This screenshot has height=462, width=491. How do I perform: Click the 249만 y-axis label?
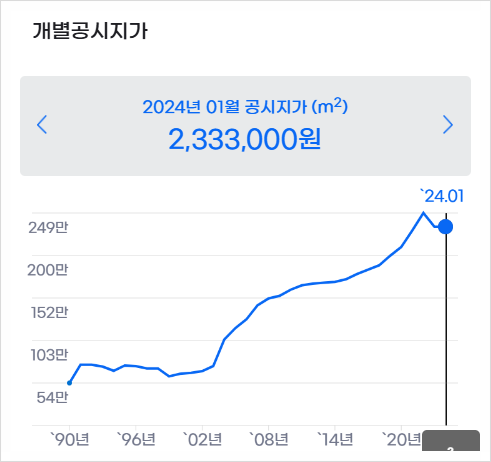click(x=48, y=228)
